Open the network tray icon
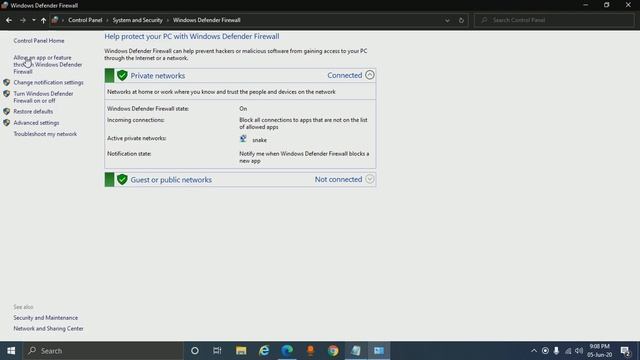 click(568, 351)
